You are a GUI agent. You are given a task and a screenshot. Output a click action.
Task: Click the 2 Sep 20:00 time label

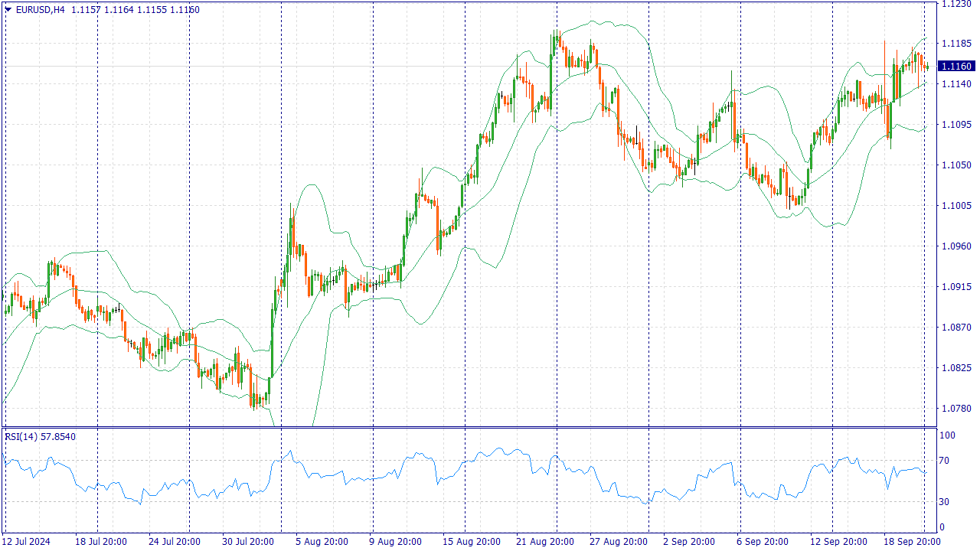point(690,542)
